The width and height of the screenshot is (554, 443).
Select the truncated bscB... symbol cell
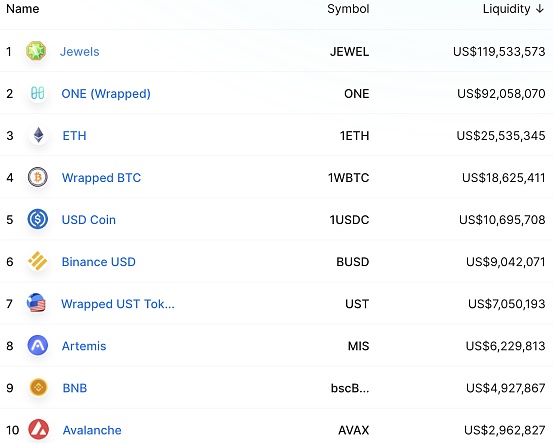point(350,388)
